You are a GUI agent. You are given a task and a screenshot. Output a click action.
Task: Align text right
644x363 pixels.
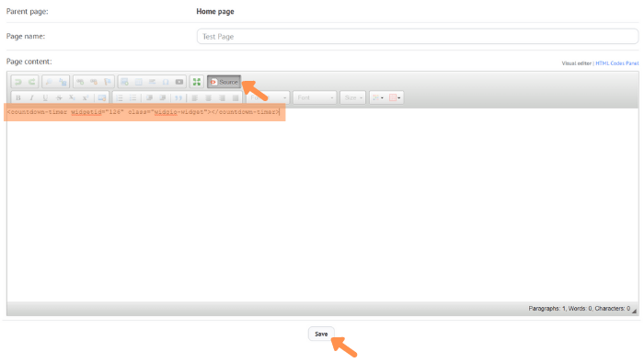point(222,97)
